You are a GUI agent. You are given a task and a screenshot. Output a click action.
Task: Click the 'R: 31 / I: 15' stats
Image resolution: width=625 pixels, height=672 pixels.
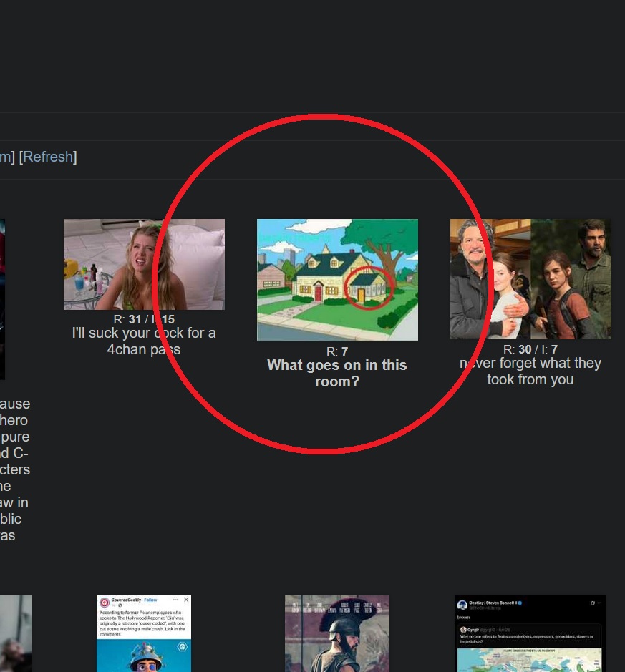point(144,319)
